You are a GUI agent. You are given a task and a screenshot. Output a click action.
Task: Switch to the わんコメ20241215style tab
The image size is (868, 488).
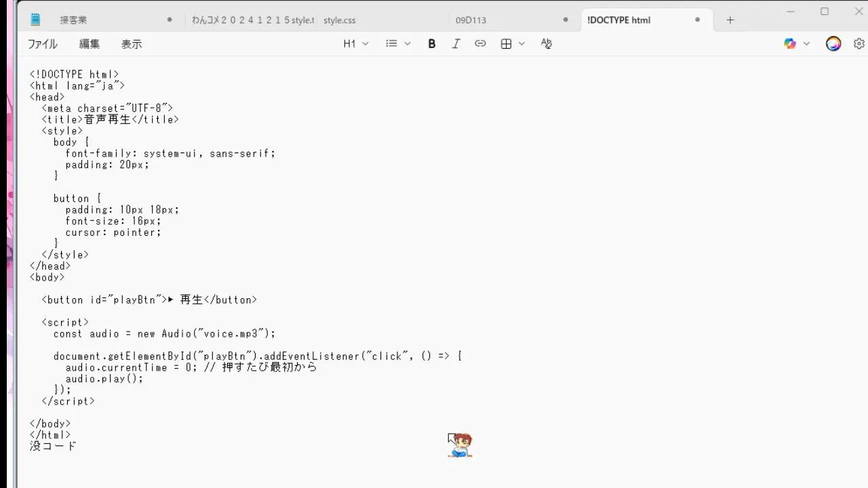252,20
